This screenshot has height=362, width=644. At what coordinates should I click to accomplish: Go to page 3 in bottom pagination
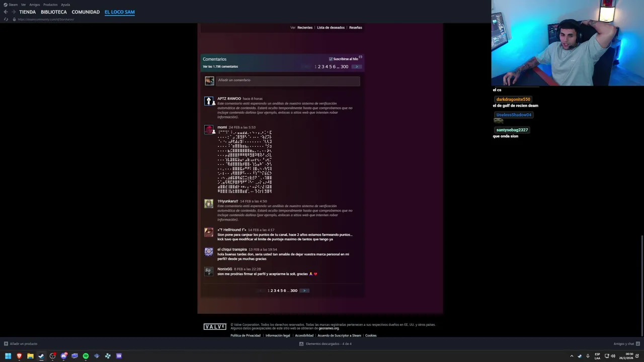click(x=275, y=291)
